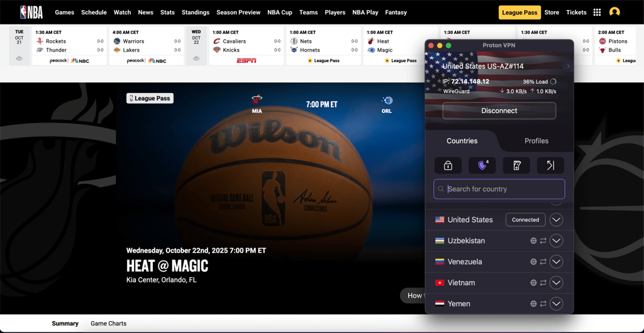Screen dimensions: 644x333
Task: Click the Yemen flag icon
Action: pyautogui.click(x=440, y=304)
